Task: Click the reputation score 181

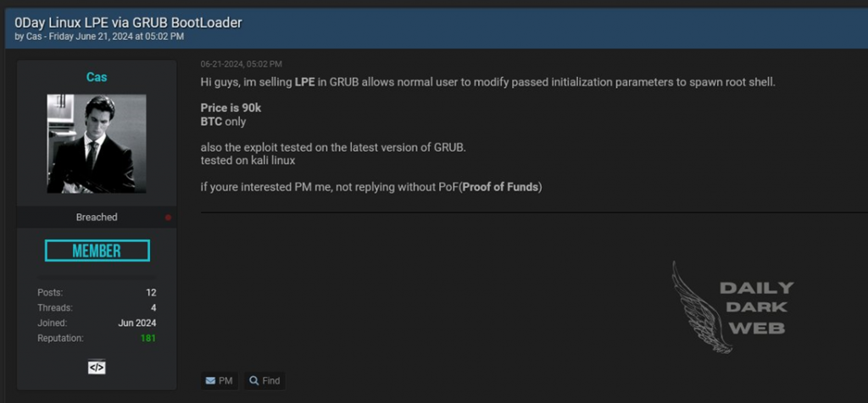Action: tap(147, 339)
